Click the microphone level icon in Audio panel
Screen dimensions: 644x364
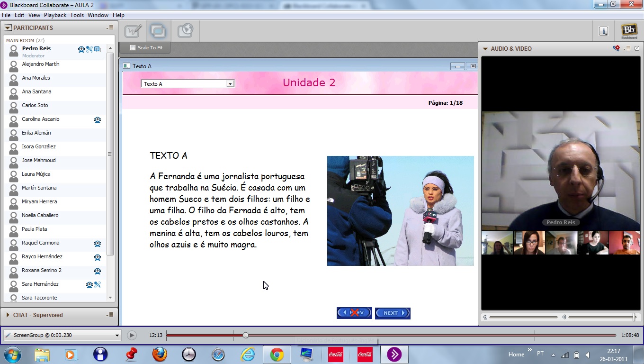[485, 317]
